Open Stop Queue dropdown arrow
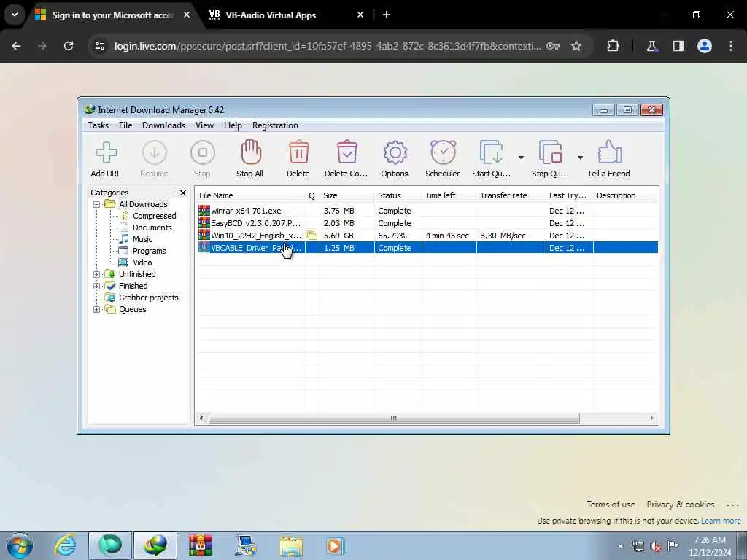Viewport: 747px width, 560px height. click(580, 157)
